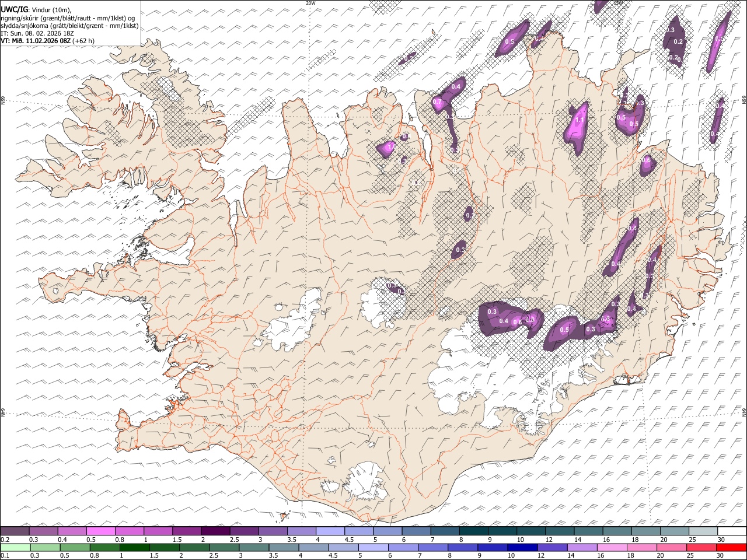Click the '0.2' label in upper legend scale

coord(5,540)
